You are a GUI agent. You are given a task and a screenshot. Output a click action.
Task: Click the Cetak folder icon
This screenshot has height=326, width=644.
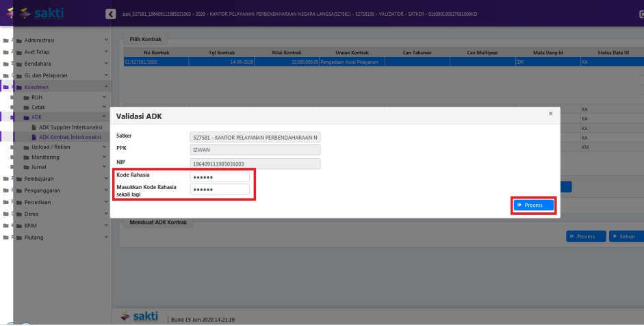point(27,108)
